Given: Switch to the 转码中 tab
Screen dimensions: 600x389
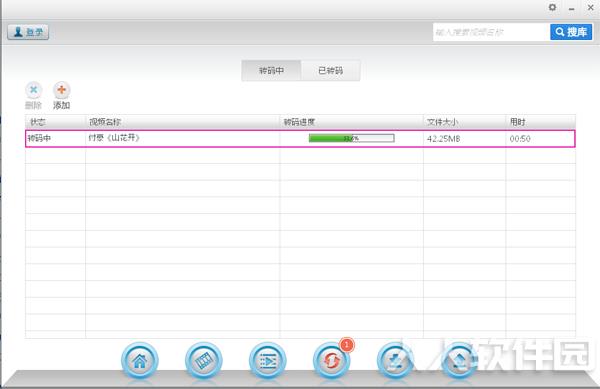Looking at the screenshot, I should click(271, 70).
